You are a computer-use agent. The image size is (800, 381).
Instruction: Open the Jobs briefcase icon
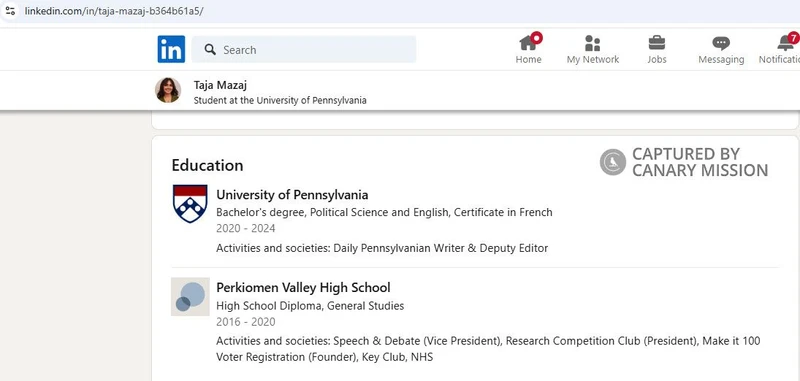[657, 43]
